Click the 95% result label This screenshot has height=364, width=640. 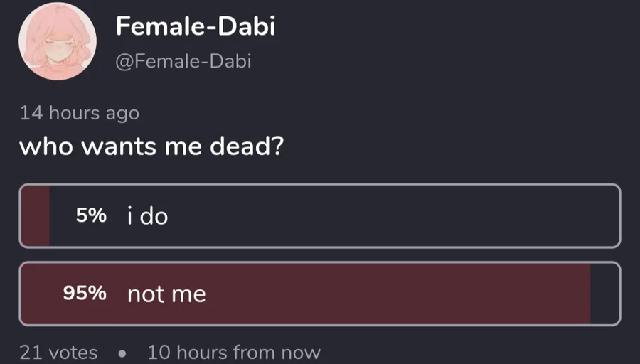coord(85,294)
